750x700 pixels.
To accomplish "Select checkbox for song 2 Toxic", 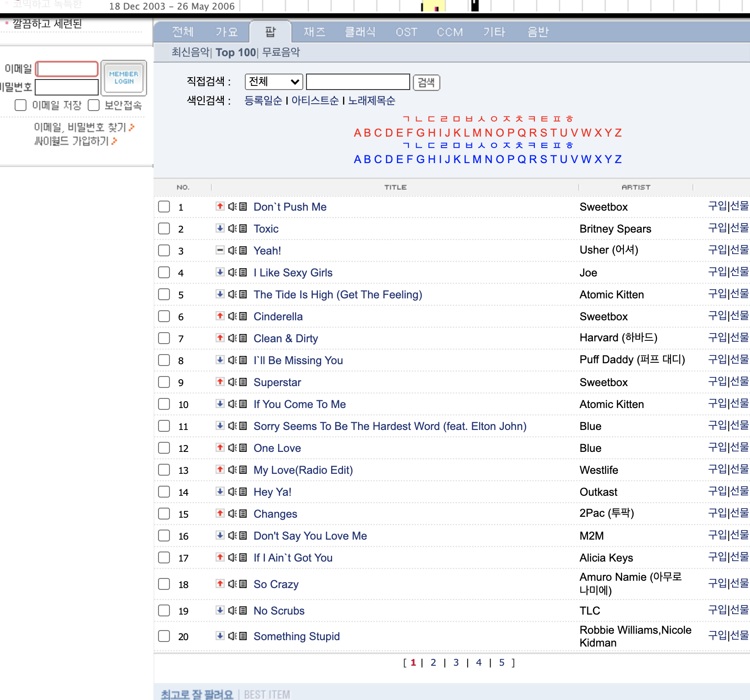I will pos(164,228).
